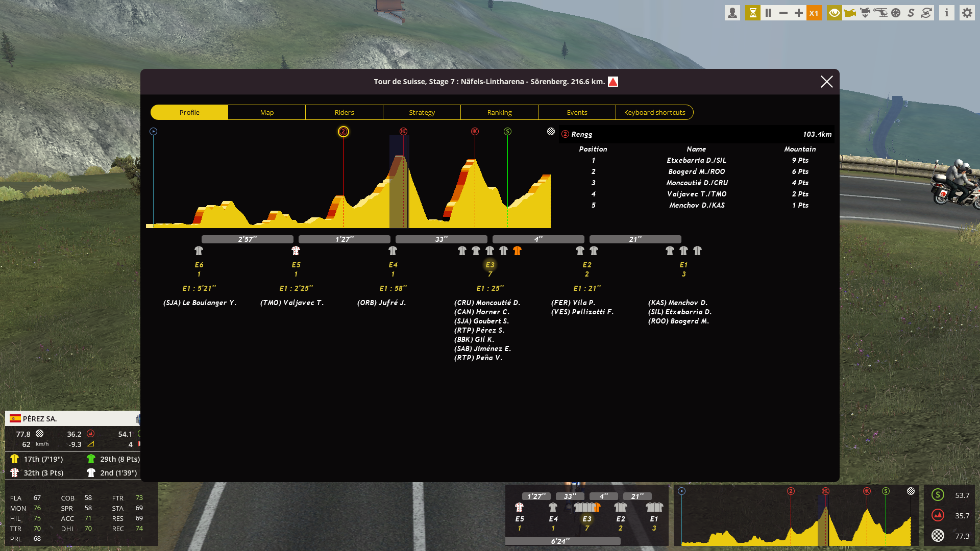Select green sprint marker on dialog profile
Viewport: 980px width, 551px height.
(x=507, y=132)
